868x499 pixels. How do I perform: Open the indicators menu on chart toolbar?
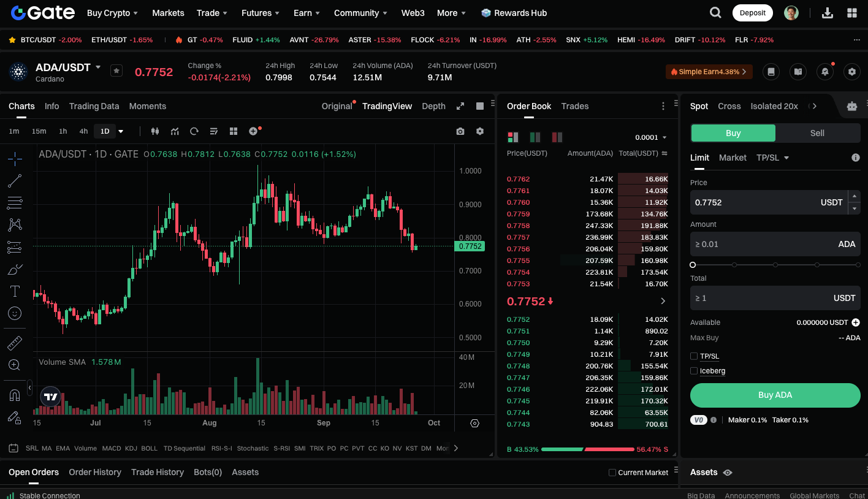(x=175, y=131)
